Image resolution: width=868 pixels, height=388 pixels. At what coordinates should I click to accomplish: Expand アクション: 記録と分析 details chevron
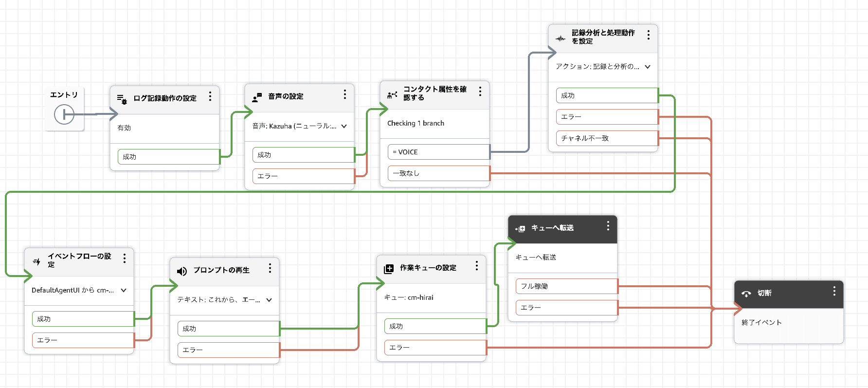(x=648, y=67)
